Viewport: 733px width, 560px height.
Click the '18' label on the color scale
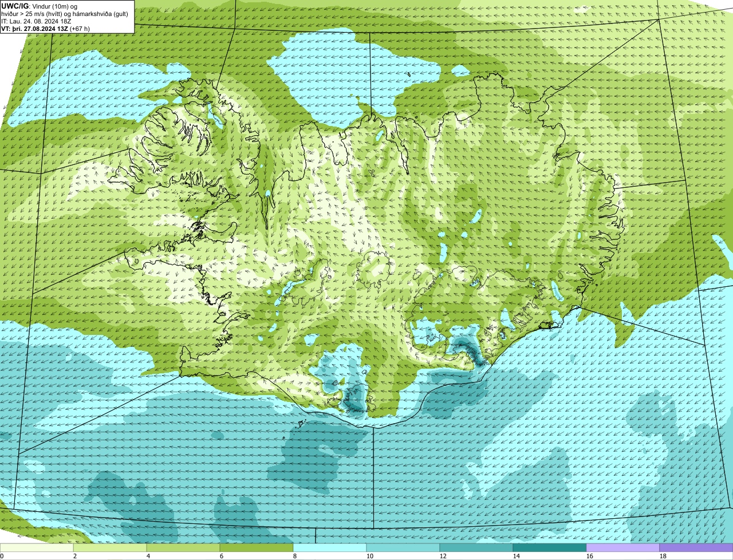point(663,556)
